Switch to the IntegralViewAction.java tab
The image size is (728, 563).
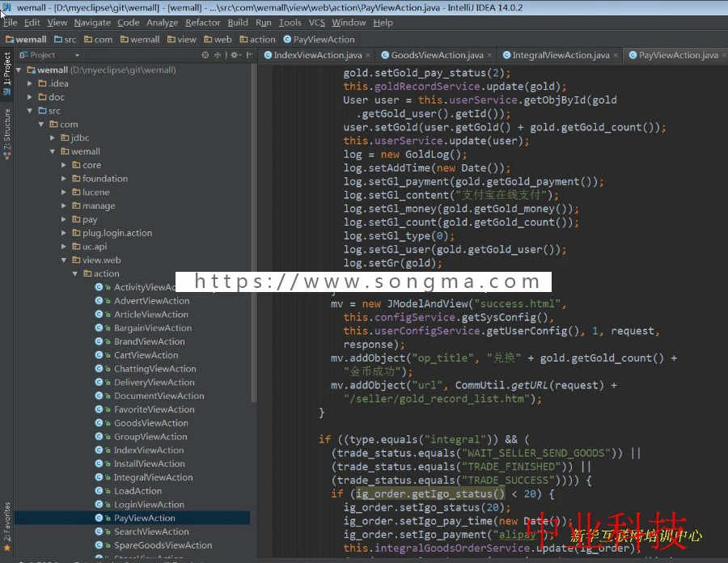561,55
